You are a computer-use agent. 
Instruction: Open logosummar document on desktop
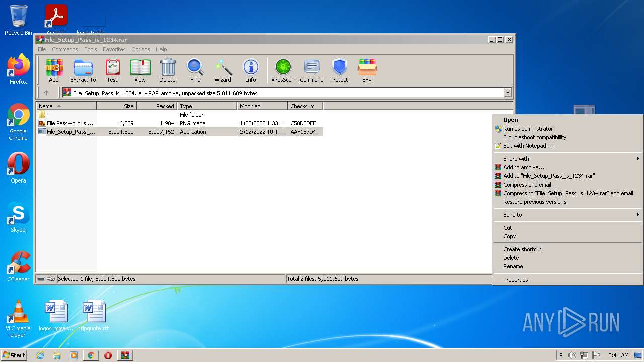(56, 316)
